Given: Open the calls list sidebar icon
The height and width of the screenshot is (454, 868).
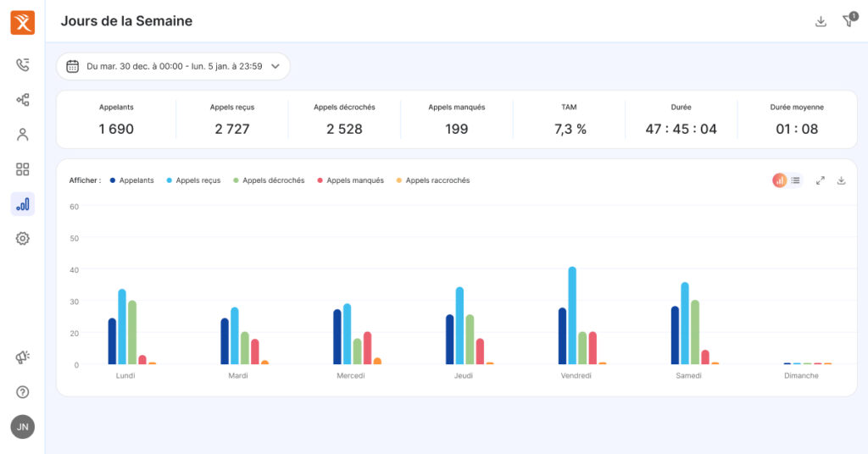Looking at the screenshot, I should click(x=22, y=64).
